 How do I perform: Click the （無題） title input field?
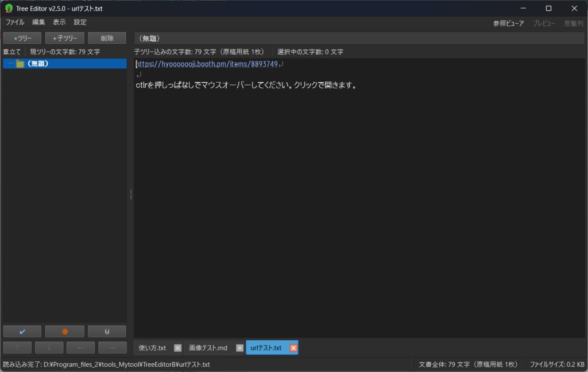pyautogui.click(x=359, y=38)
